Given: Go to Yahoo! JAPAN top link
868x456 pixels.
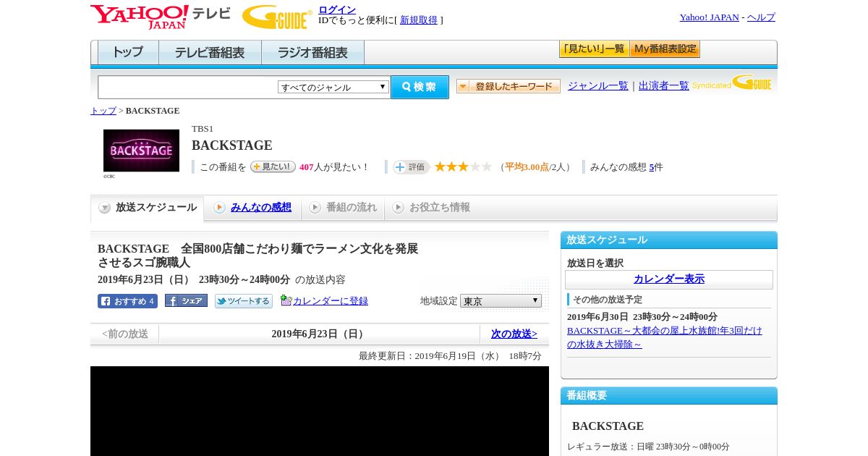Looking at the screenshot, I should [709, 17].
